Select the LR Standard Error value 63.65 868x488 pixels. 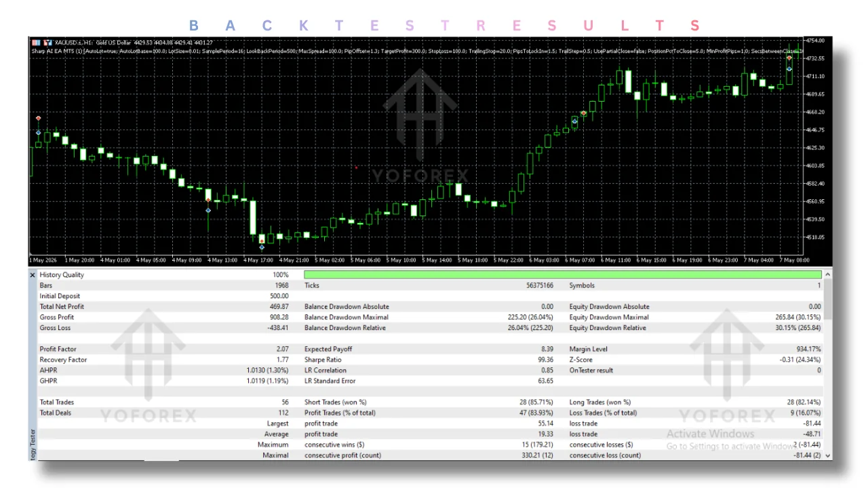pyautogui.click(x=545, y=381)
